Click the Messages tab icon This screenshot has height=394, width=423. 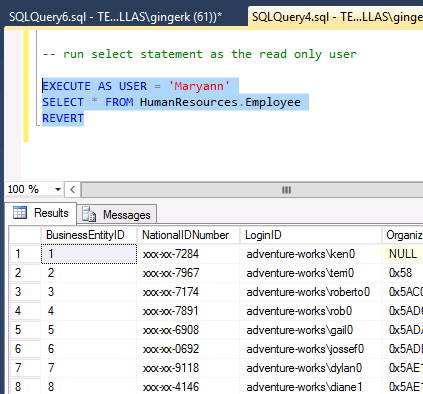[x=89, y=214]
